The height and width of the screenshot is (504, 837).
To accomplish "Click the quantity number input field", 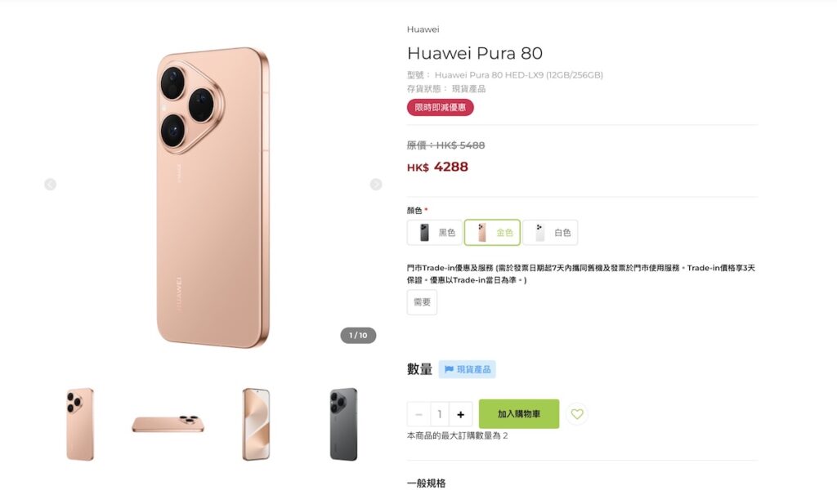I will click(439, 414).
